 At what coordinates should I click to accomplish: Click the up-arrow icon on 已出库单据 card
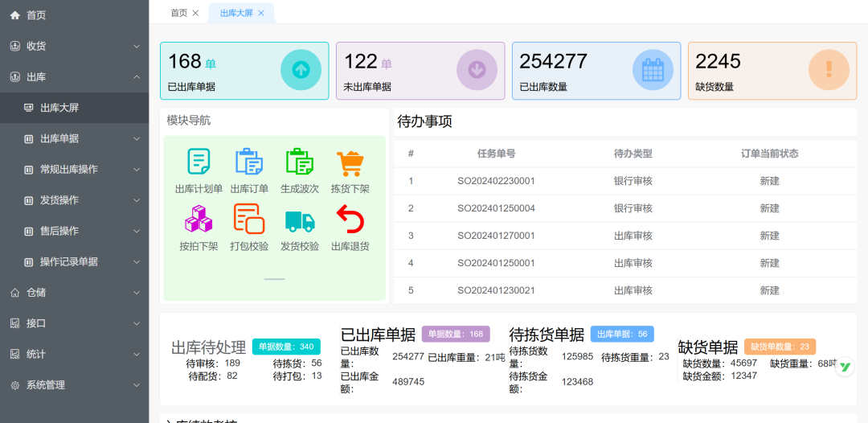(x=301, y=70)
